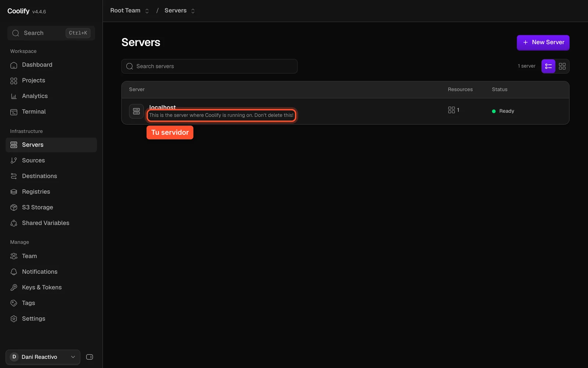588x368 pixels.
Task: Click the Sources git branch icon
Action: [x=14, y=160]
